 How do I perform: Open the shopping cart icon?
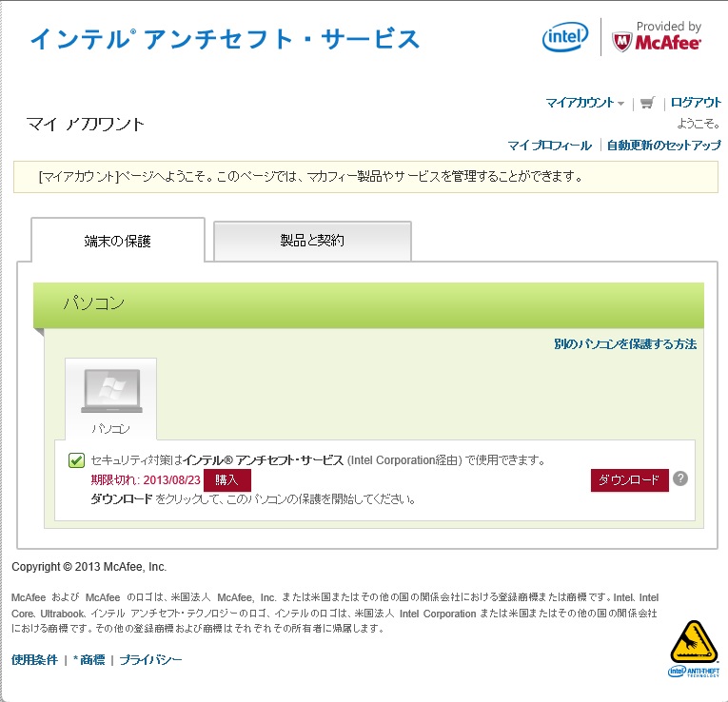point(648,103)
